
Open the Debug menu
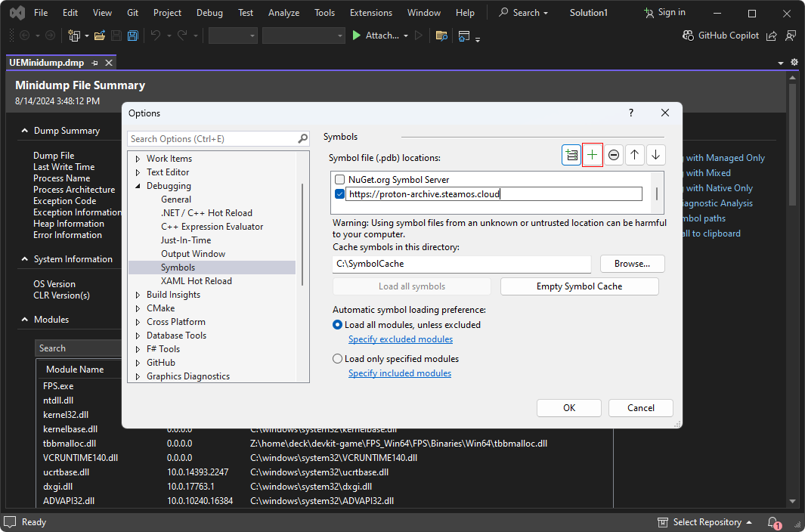coord(209,13)
